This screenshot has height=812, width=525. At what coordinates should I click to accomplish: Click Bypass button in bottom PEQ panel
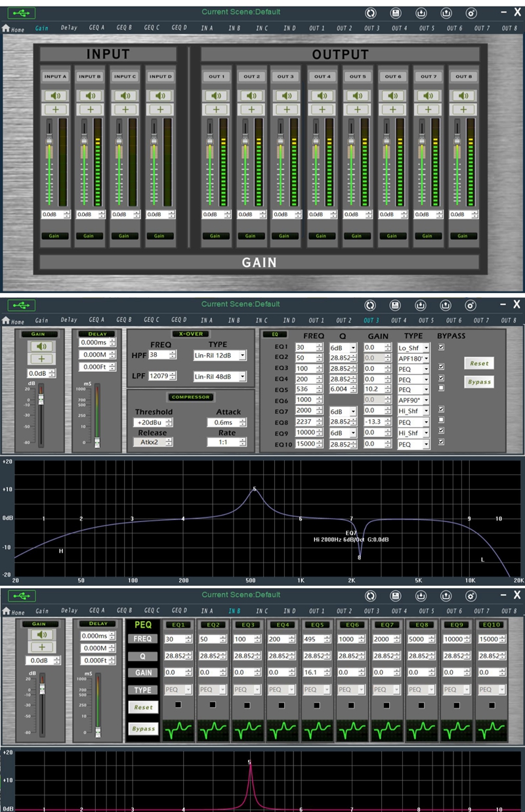coord(143,729)
